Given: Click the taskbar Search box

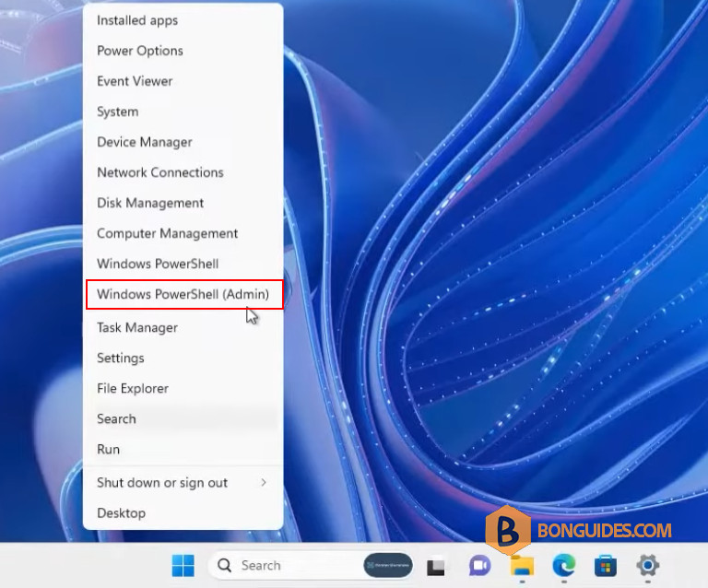Looking at the screenshot, I should tap(311, 566).
